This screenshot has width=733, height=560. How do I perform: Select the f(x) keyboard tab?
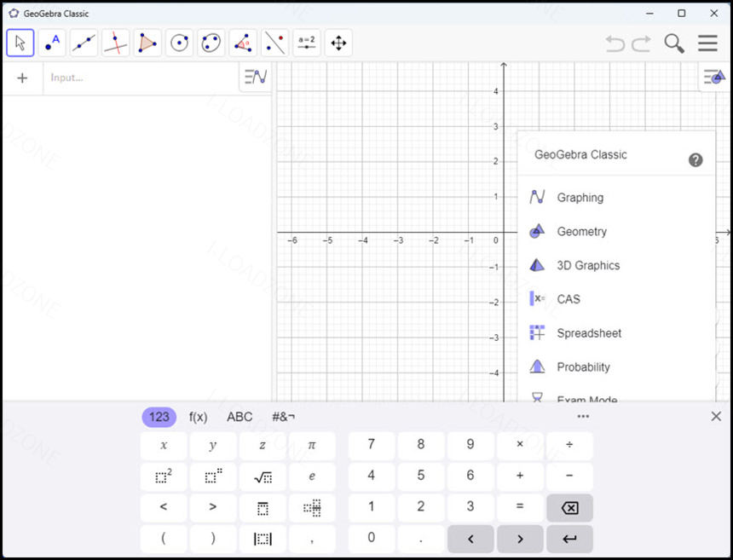pos(199,417)
